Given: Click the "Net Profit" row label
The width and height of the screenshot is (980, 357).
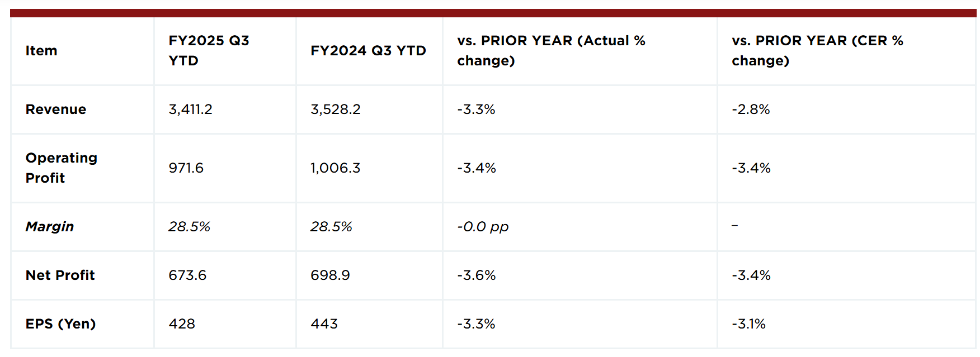Looking at the screenshot, I should tap(60, 275).
